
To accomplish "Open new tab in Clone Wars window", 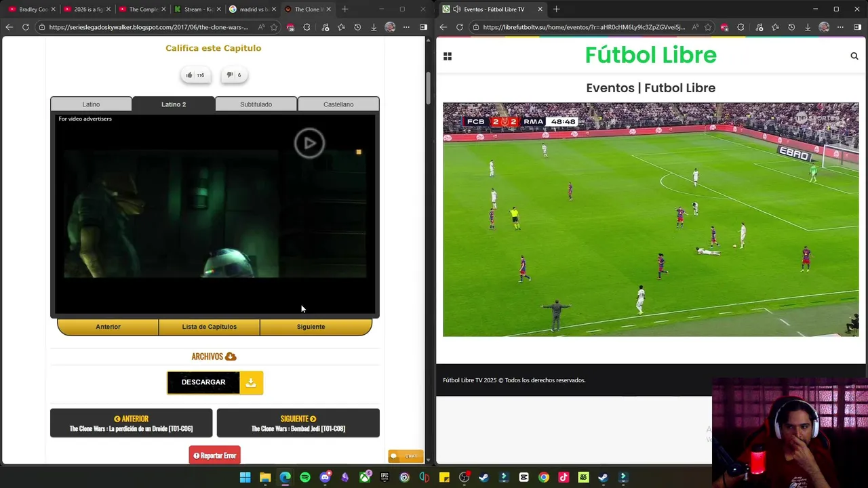I will [x=344, y=9].
